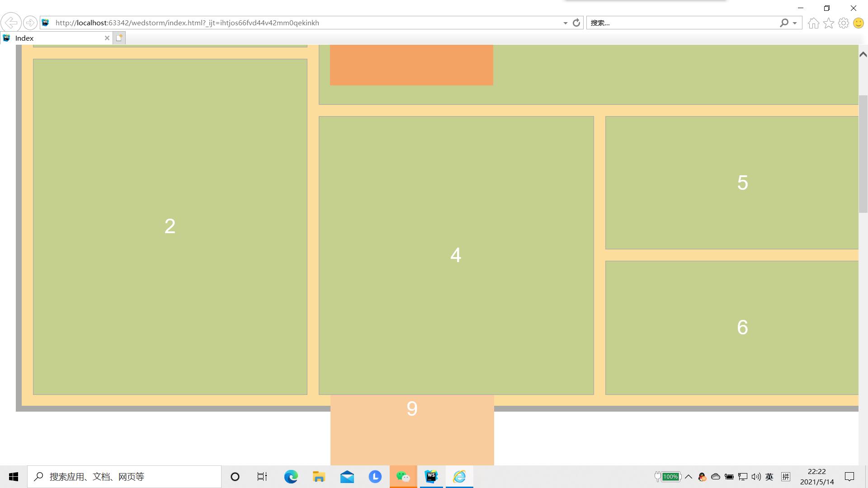The height and width of the screenshot is (488, 868).
Task: Click the green box numbered 4
Action: [456, 255]
